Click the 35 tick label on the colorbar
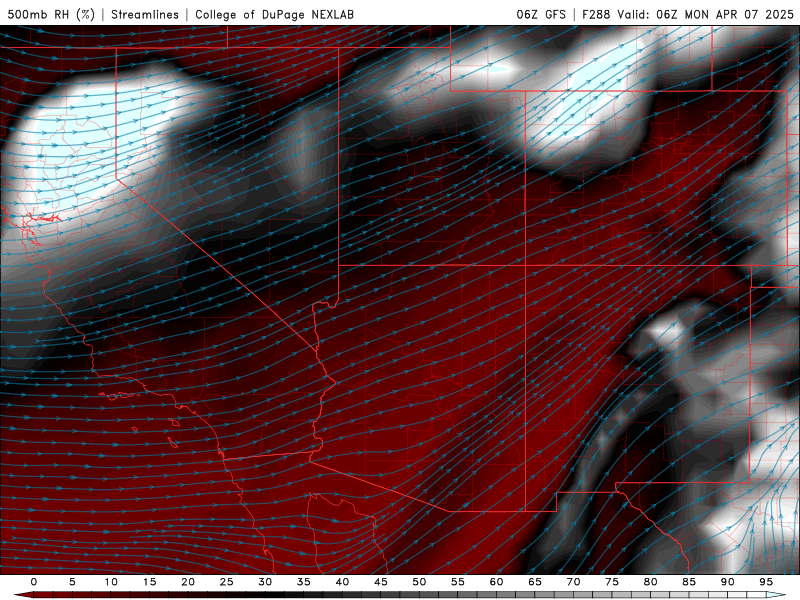 tap(303, 582)
